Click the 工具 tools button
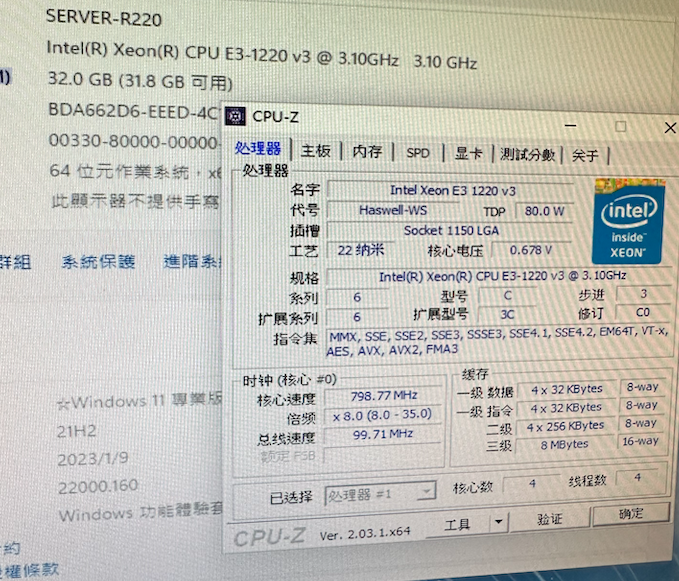Viewport: 679px width, 581px height. [x=458, y=525]
